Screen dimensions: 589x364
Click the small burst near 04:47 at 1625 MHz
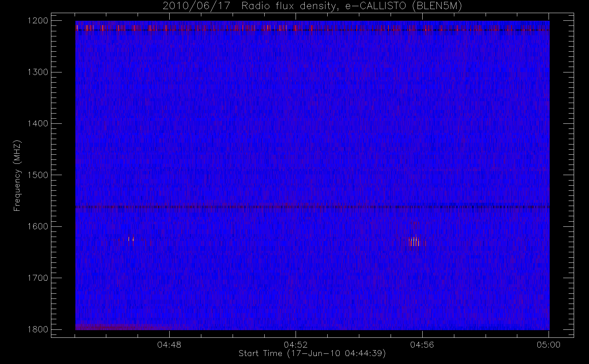[131, 239]
